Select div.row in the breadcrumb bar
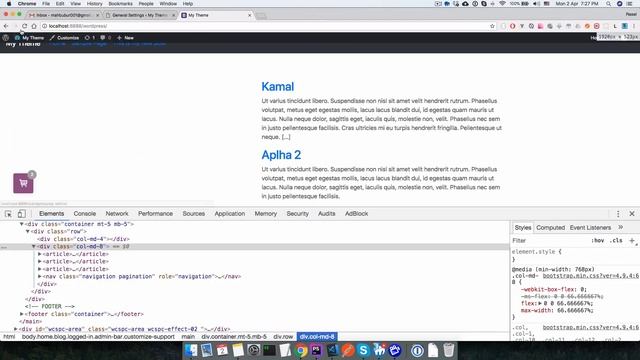Viewport: 640px width, 360px height. (x=283, y=337)
